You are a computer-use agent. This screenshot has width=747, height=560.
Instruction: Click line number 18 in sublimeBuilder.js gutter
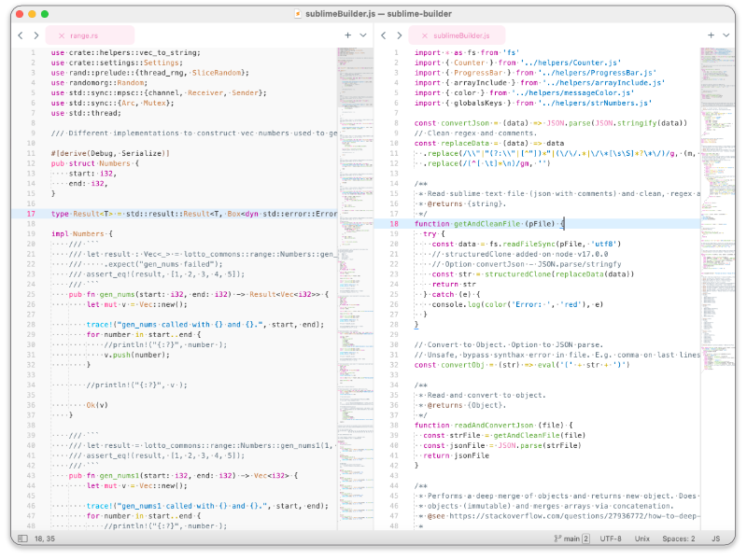tap(394, 224)
